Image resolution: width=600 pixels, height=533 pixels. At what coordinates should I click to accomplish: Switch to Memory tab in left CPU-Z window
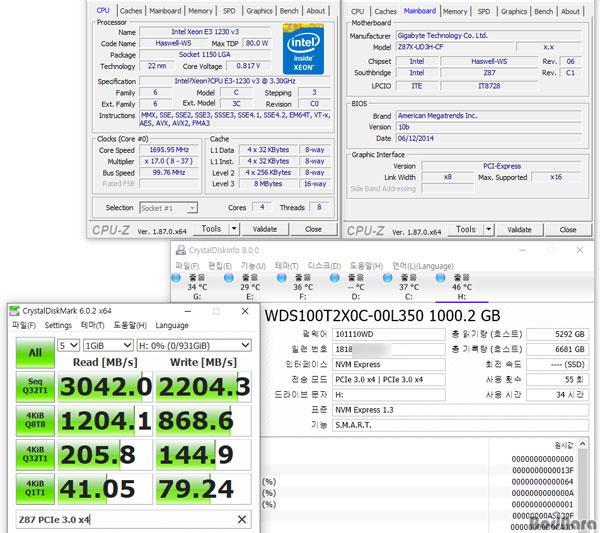point(200,11)
